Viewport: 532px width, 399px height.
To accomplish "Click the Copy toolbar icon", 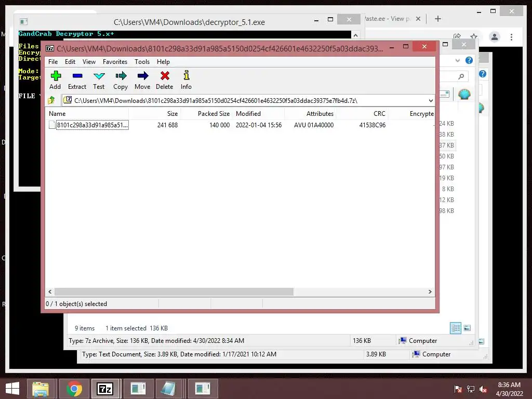I will click(x=121, y=76).
